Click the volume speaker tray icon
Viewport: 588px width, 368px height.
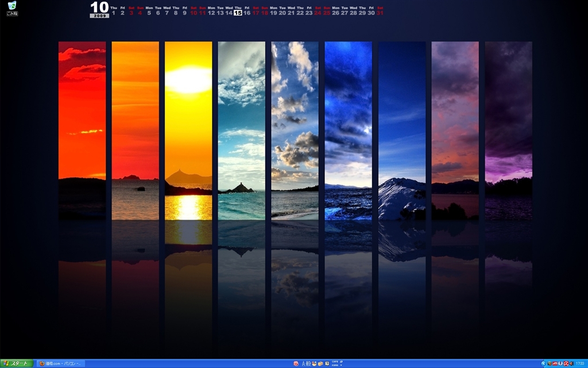[571, 363]
